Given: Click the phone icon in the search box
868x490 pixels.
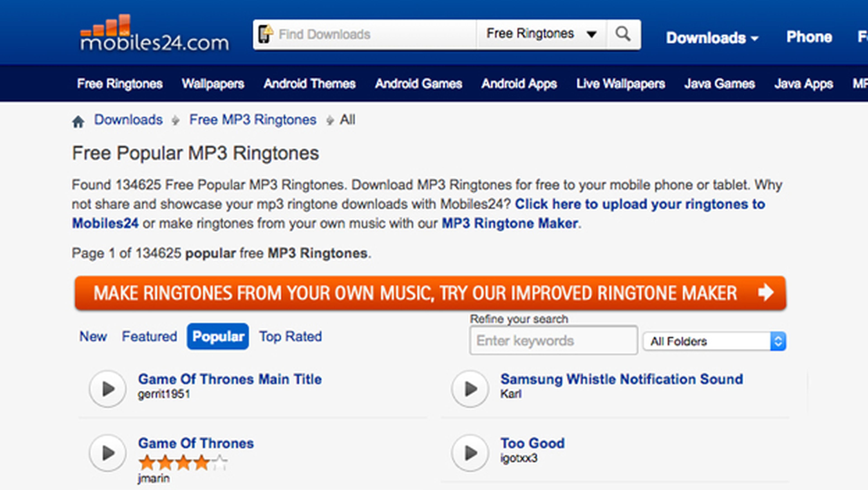Looking at the screenshot, I should (x=266, y=34).
